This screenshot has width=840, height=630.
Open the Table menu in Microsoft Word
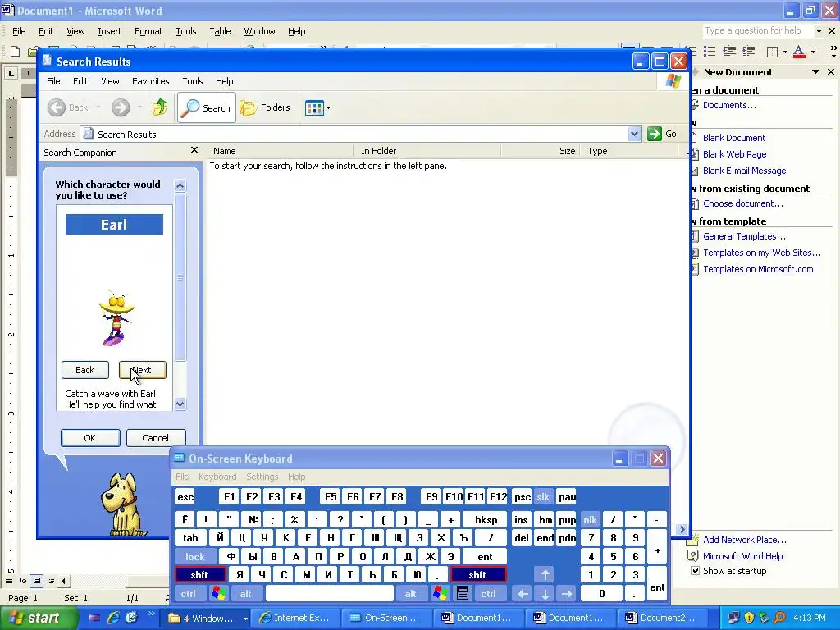pos(220,32)
